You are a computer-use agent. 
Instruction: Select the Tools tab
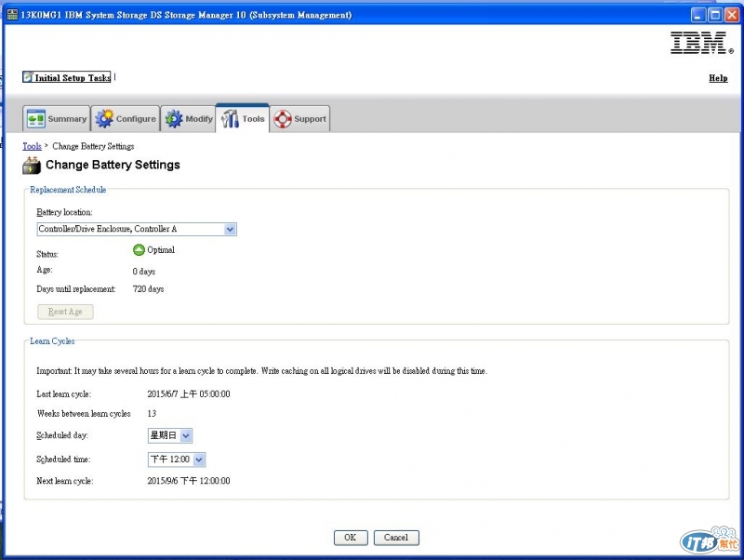click(243, 118)
